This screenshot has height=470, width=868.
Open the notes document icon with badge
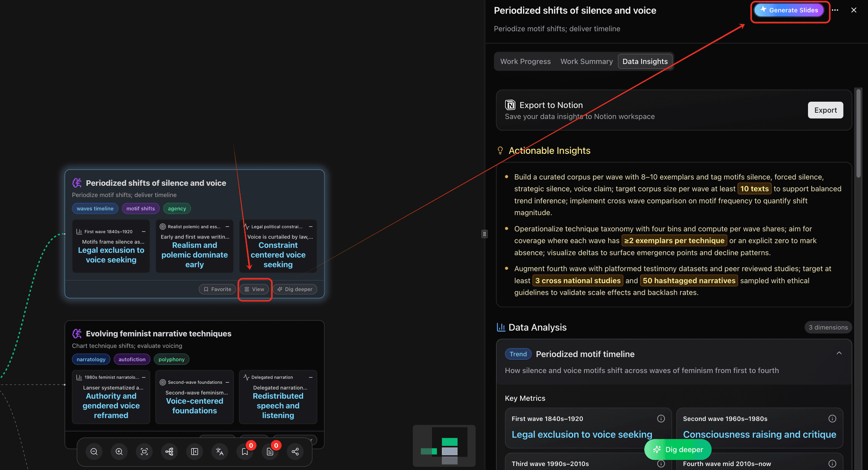(x=270, y=452)
